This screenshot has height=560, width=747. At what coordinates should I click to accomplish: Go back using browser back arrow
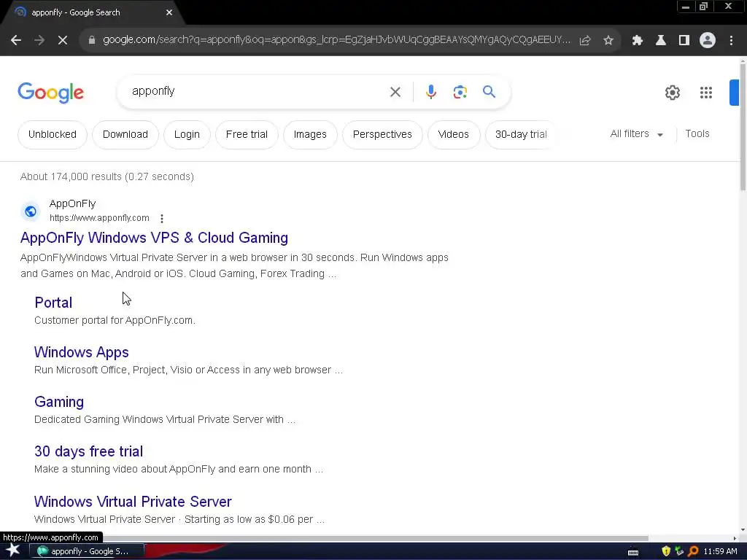(16, 41)
